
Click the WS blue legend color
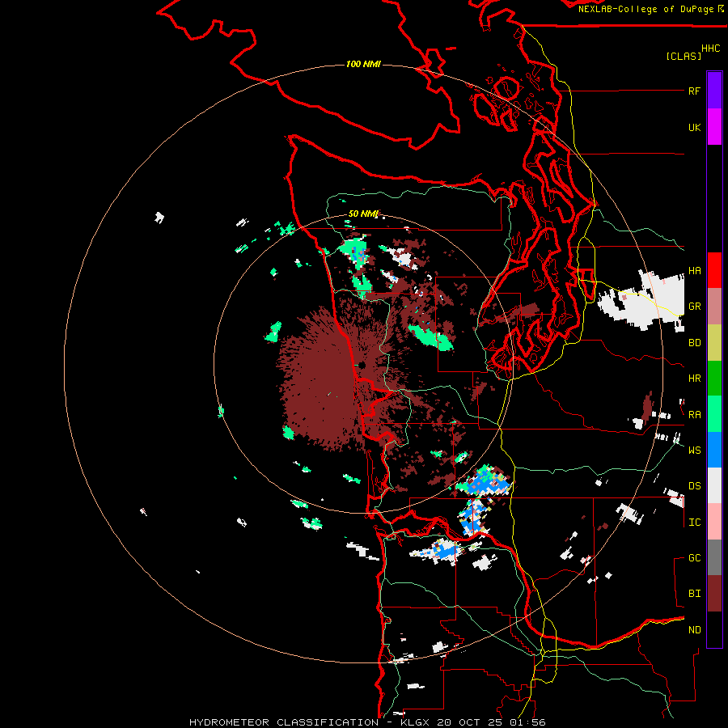click(714, 450)
